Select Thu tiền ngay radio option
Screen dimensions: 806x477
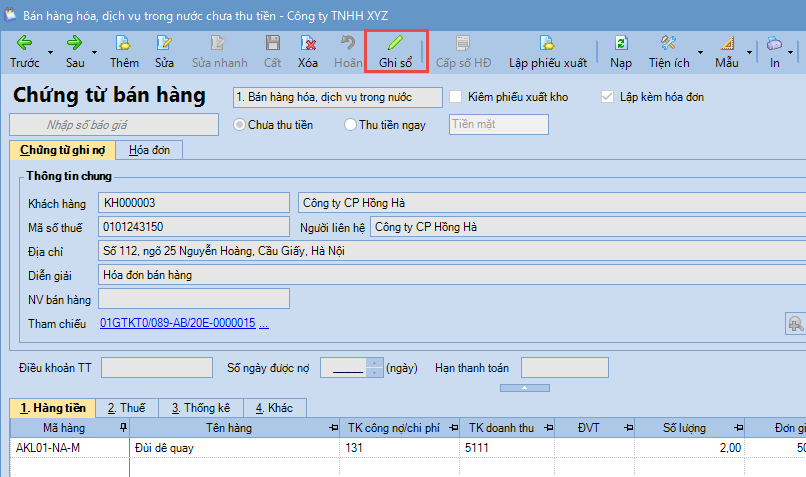(x=350, y=125)
